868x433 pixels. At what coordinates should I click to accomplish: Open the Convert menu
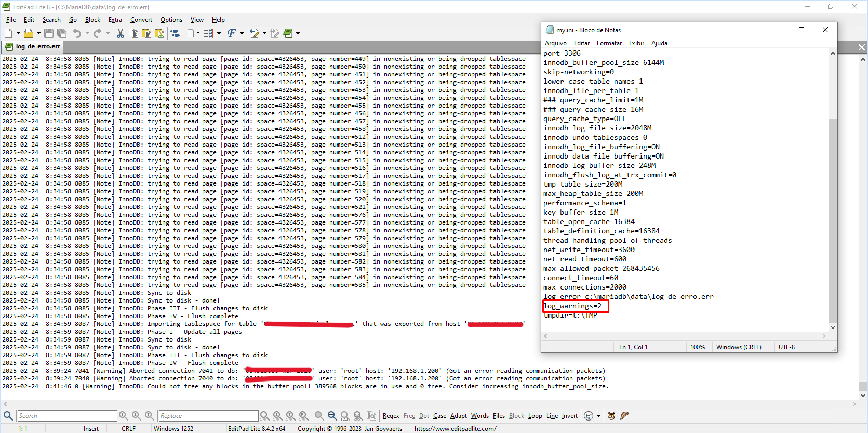click(x=141, y=20)
